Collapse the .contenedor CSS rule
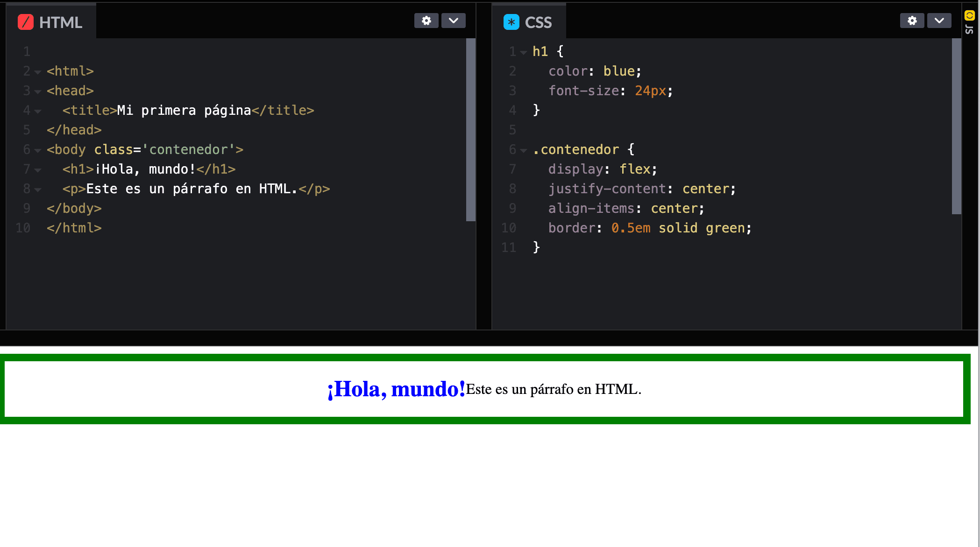The image size is (980, 547). [x=524, y=150]
